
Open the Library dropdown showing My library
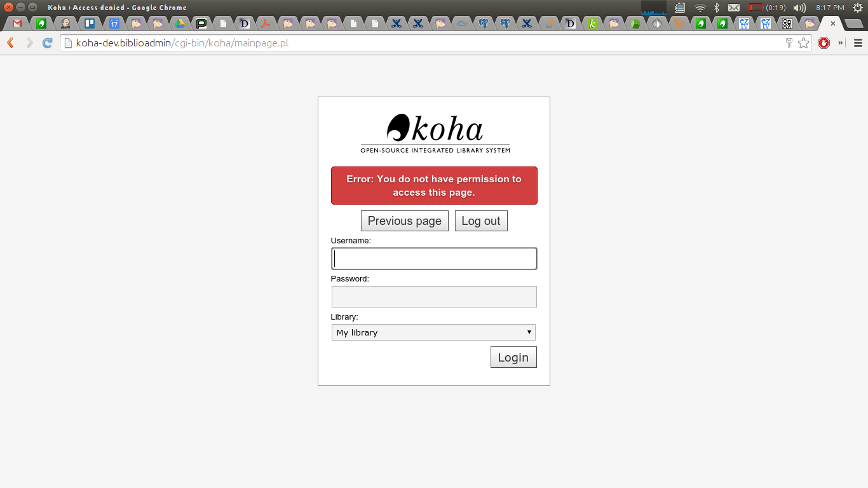[x=433, y=332]
